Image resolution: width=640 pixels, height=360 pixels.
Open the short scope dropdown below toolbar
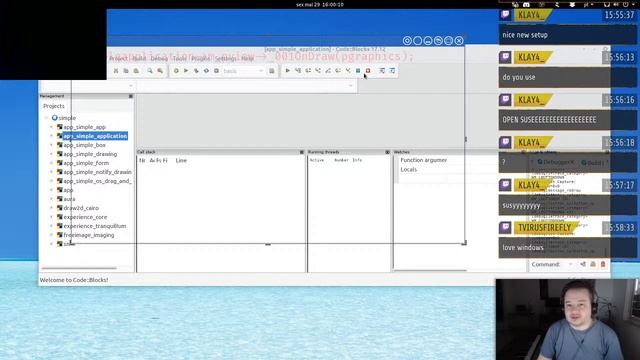131,86
